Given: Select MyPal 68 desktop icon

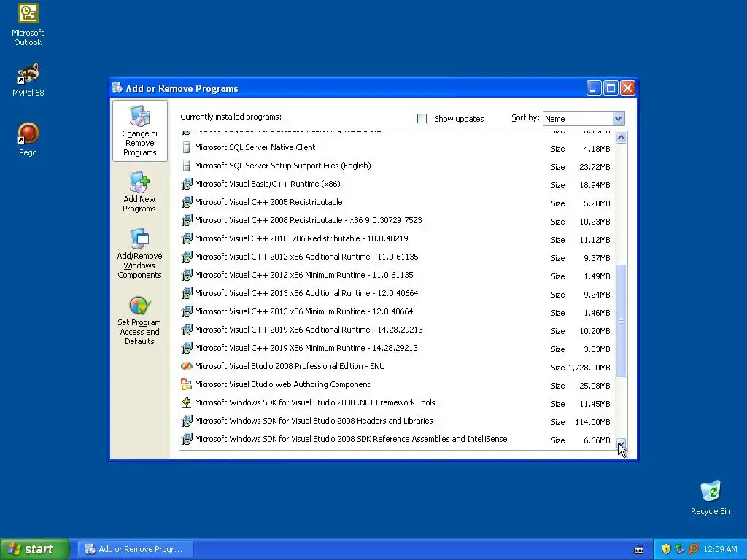Looking at the screenshot, I should coord(28,80).
